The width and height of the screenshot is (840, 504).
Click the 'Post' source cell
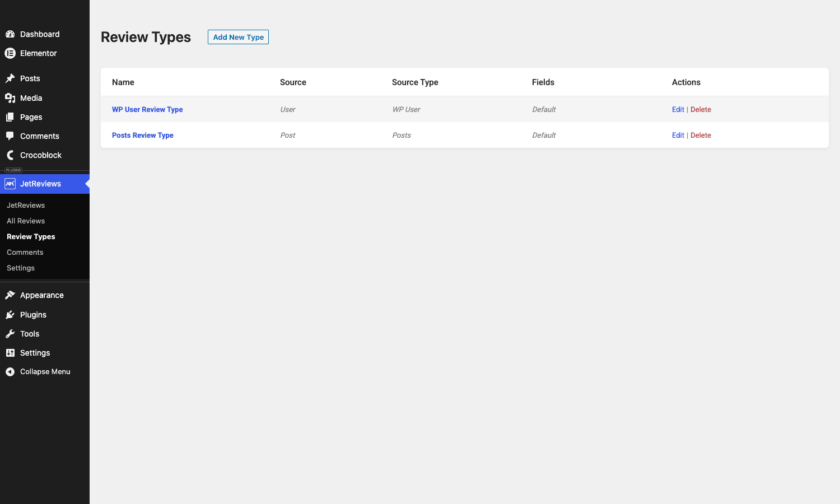[288, 136]
